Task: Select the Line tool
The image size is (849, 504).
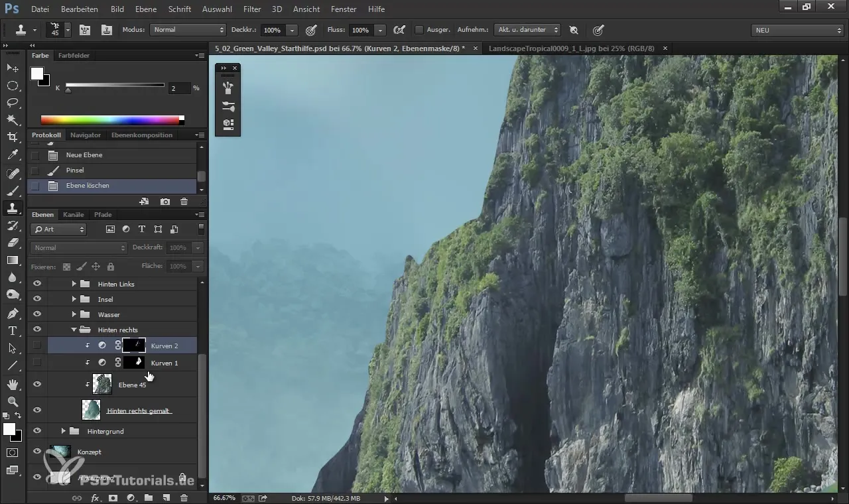Action: click(x=12, y=365)
